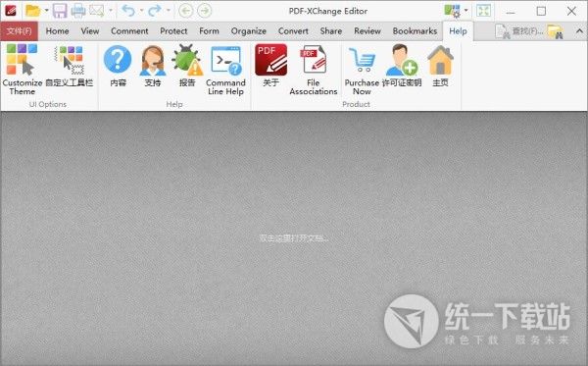The height and width of the screenshot is (366, 588).
Task: Expand the Redo history dropdown arrow
Action: (x=169, y=11)
